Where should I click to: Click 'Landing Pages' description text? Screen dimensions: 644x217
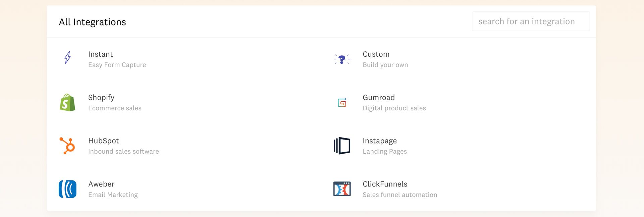pos(385,151)
